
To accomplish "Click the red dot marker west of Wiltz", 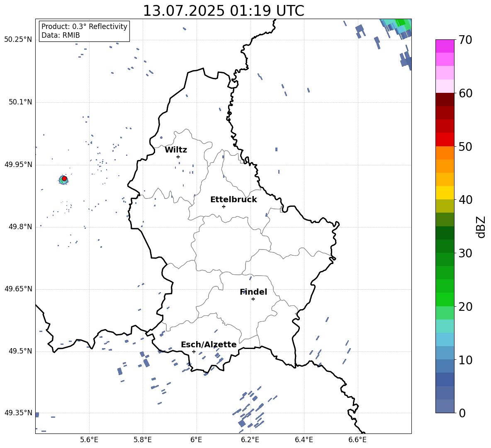I will click(x=64, y=179).
